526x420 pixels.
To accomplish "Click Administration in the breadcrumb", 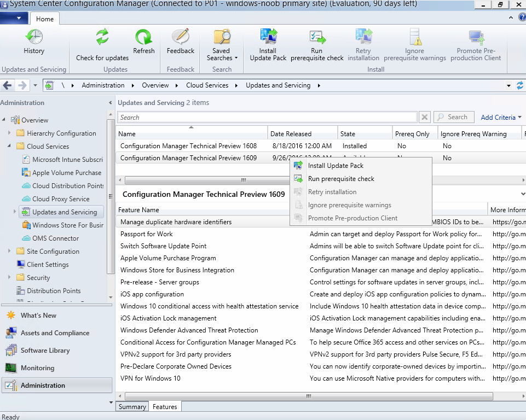I will coord(103,85).
